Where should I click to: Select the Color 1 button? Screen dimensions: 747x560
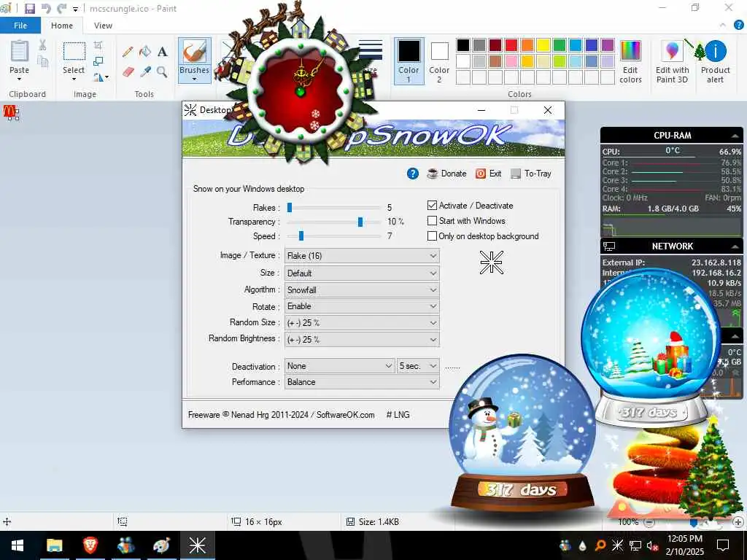(x=409, y=61)
